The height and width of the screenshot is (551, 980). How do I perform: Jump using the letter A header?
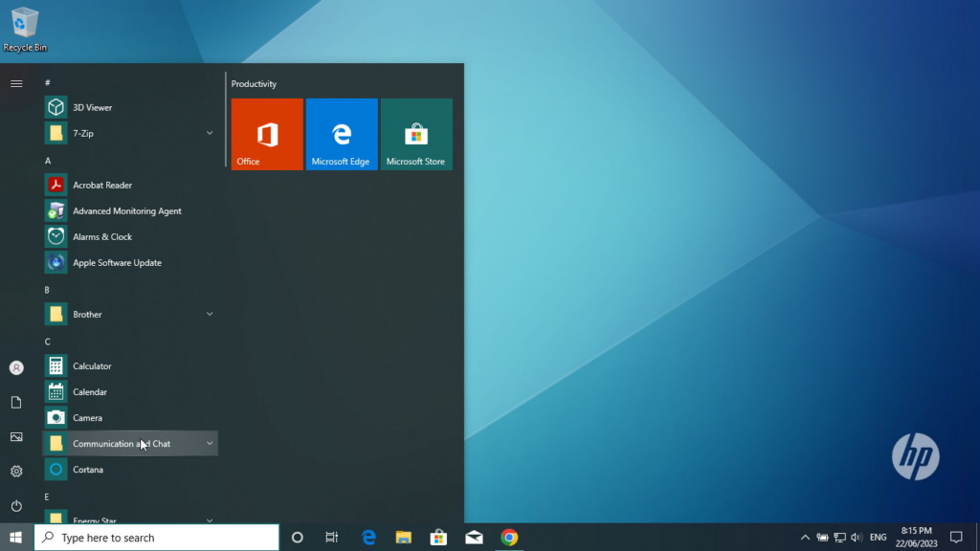click(x=48, y=161)
